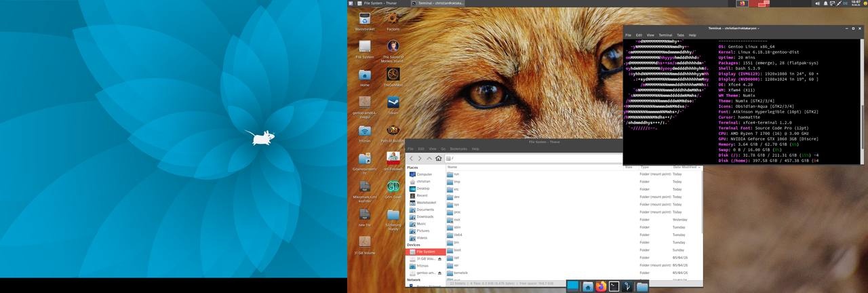Image resolution: width=868 pixels, height=293 pixels.
Task: Click the panel clock showing 18:07
Action: pyautogui.click(x=856, y=3)
